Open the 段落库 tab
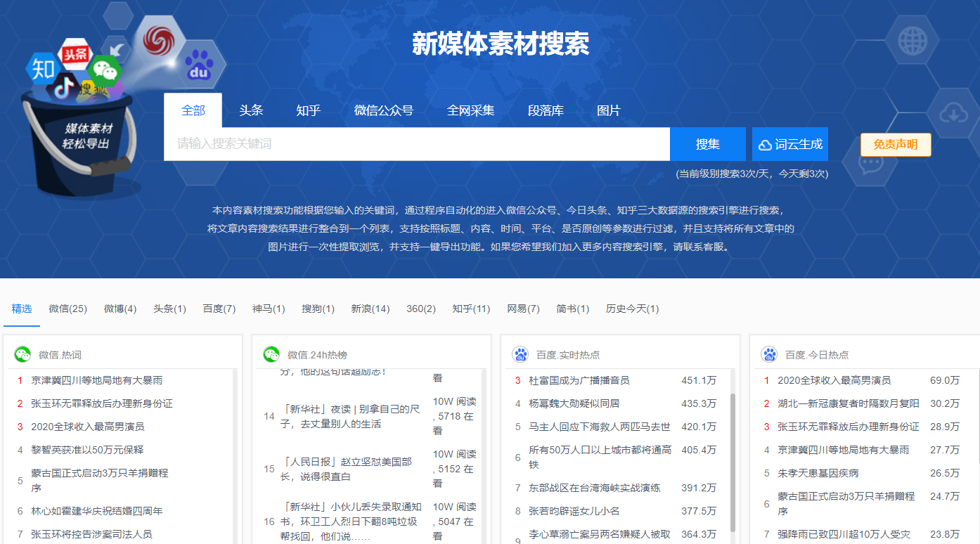980x544 pixels. tap(546, 110)
